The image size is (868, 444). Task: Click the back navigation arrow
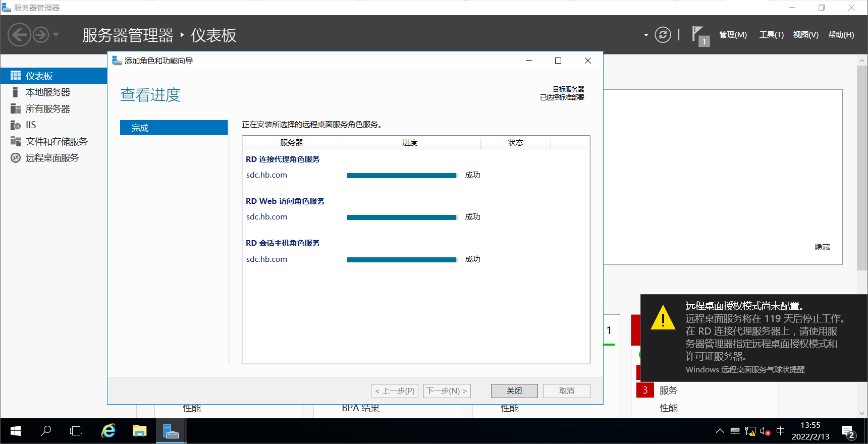(19, 35)
